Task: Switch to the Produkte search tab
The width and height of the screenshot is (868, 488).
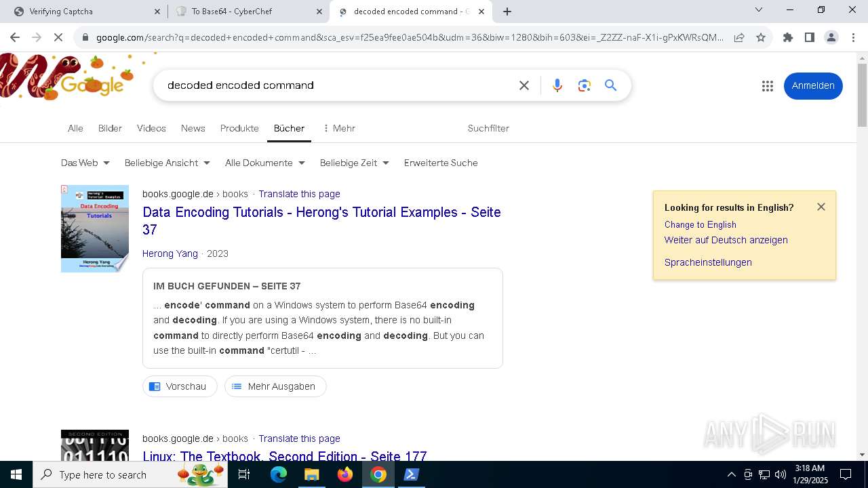Action: pyautogui.click(x=239, y=128)
